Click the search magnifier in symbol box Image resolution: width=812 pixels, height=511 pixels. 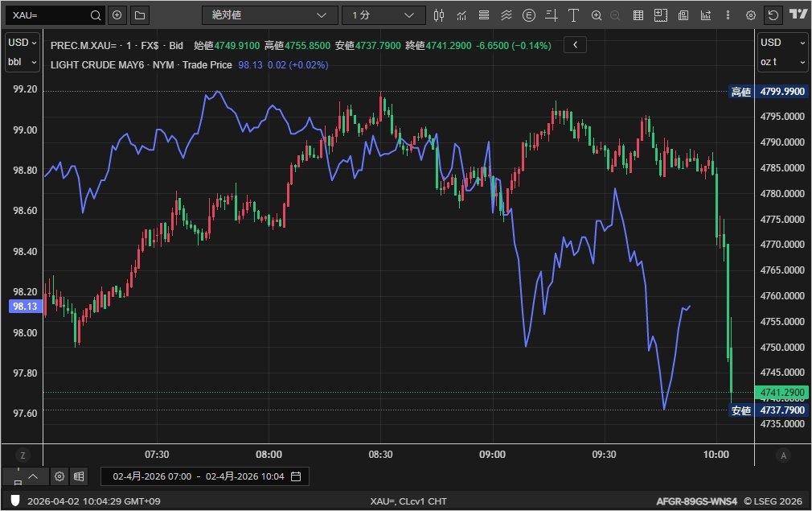click(x=96, y=15)
